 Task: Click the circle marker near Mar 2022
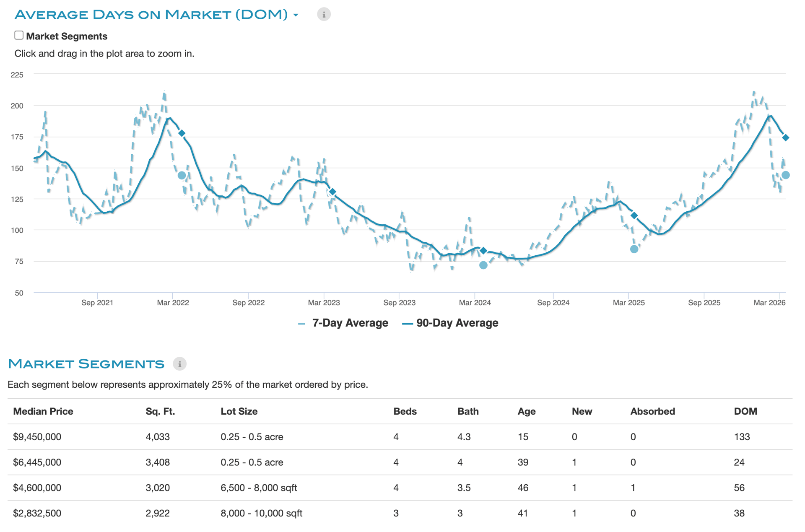coord(182,175)
